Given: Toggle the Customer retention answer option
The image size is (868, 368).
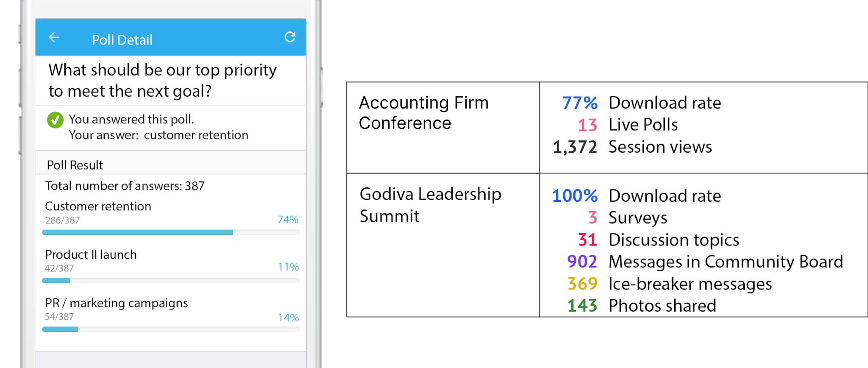Looking at the screenshot, I should pyautogui.click(x=98, y=206).
